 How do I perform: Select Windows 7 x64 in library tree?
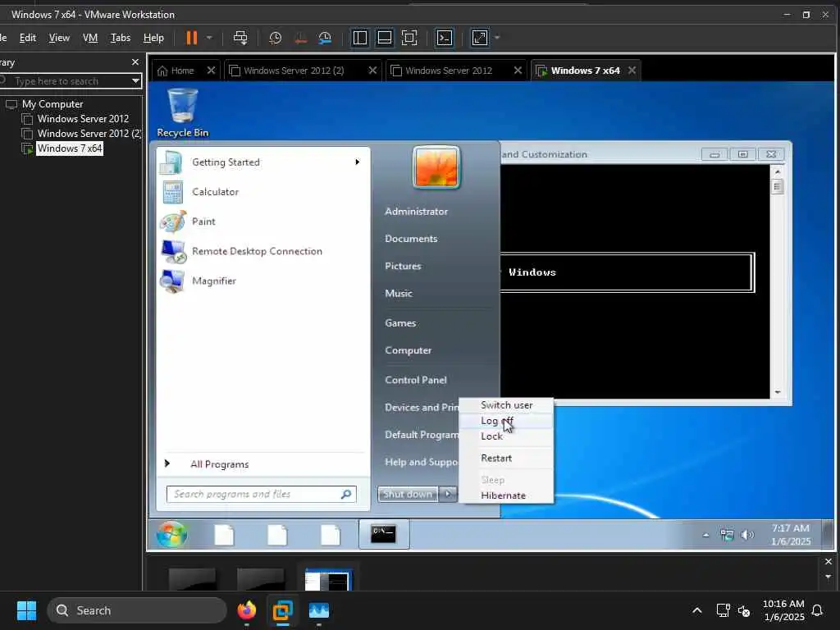click(70, 148)
